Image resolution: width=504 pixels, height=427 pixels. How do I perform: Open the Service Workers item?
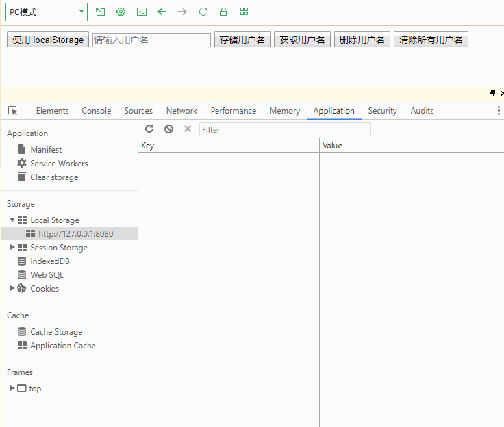tap(59, 164)
